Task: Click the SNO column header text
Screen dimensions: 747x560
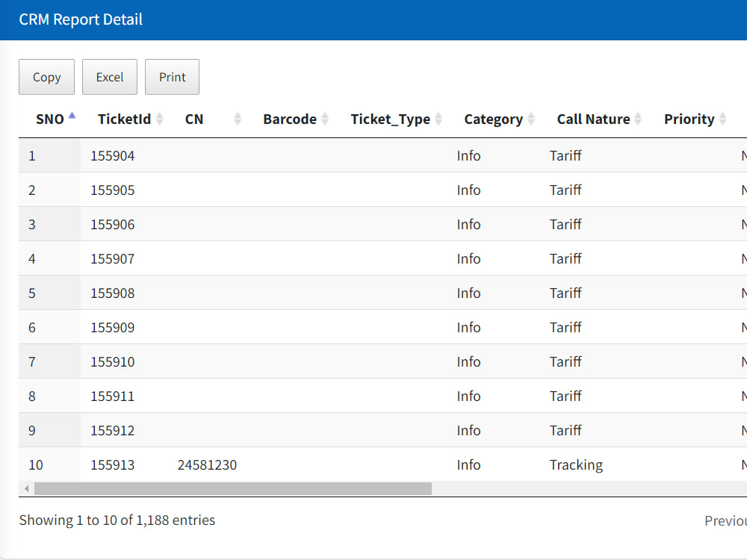Action: [50, 119]
